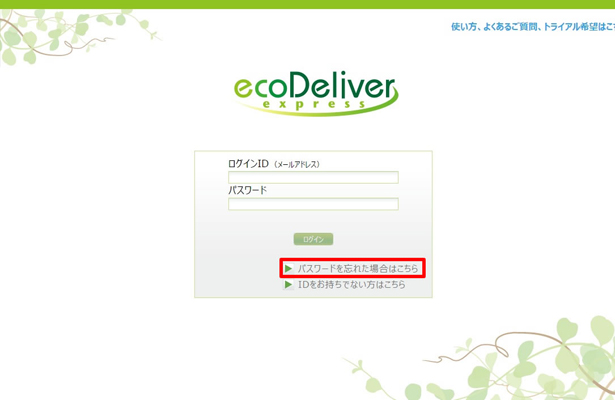Click the "express" tagline under the logo
This screenshot has height=400, width=615.
click(314, 104)
